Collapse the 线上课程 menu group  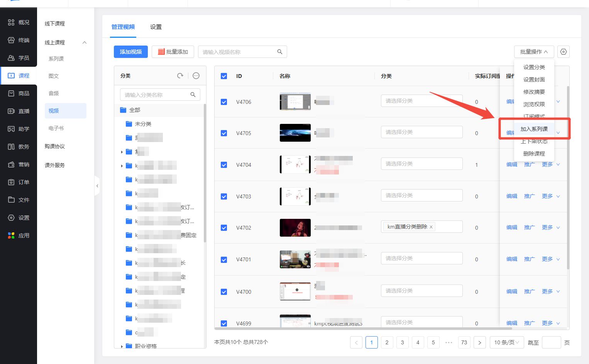click(85, 42)
